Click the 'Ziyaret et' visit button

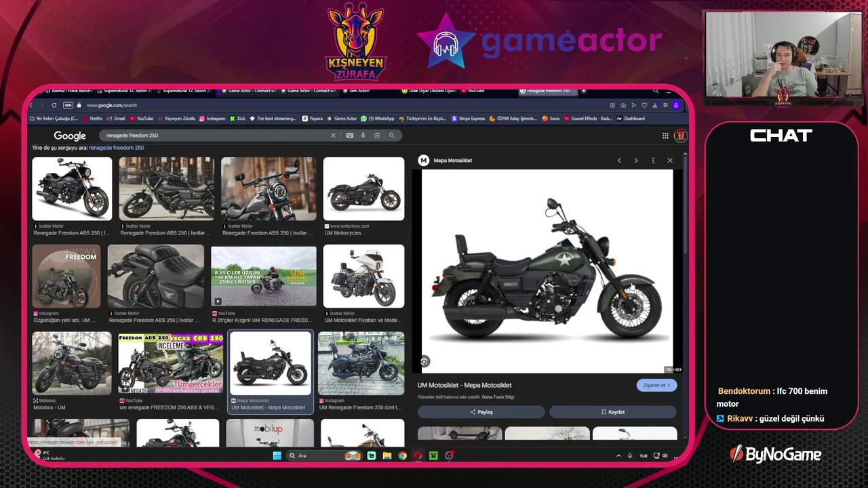click(x=656, y=385)
